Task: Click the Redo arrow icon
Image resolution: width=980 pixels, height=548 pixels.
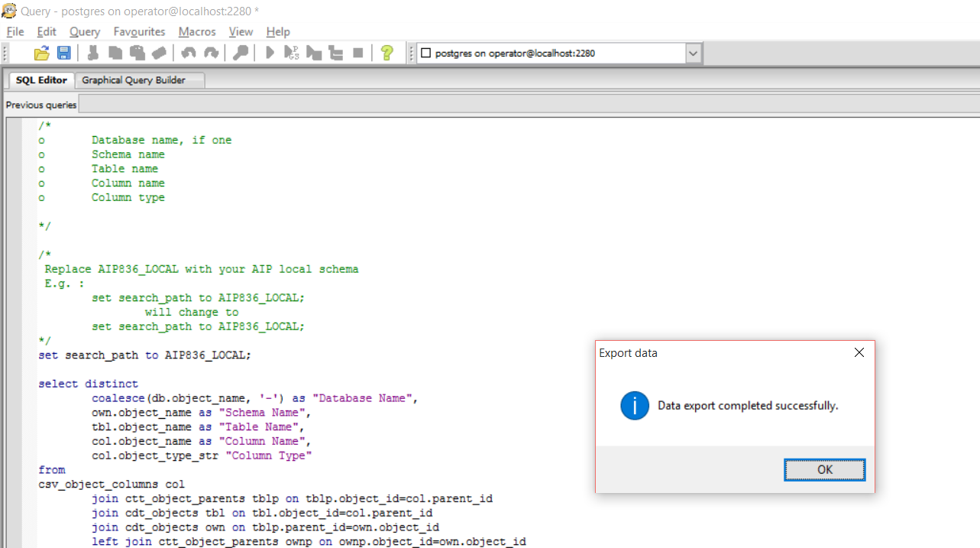Action: pos(211,53)
